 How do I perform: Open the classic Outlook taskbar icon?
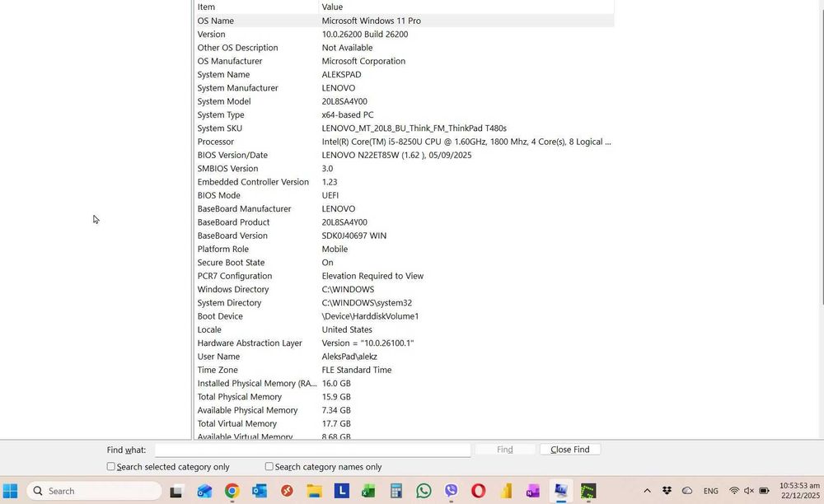(259, 491)
